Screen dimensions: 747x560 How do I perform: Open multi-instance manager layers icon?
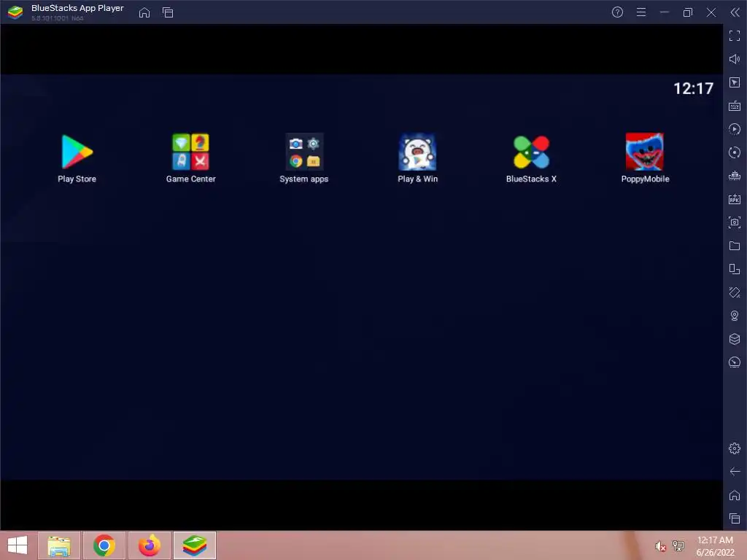point(735,339)
